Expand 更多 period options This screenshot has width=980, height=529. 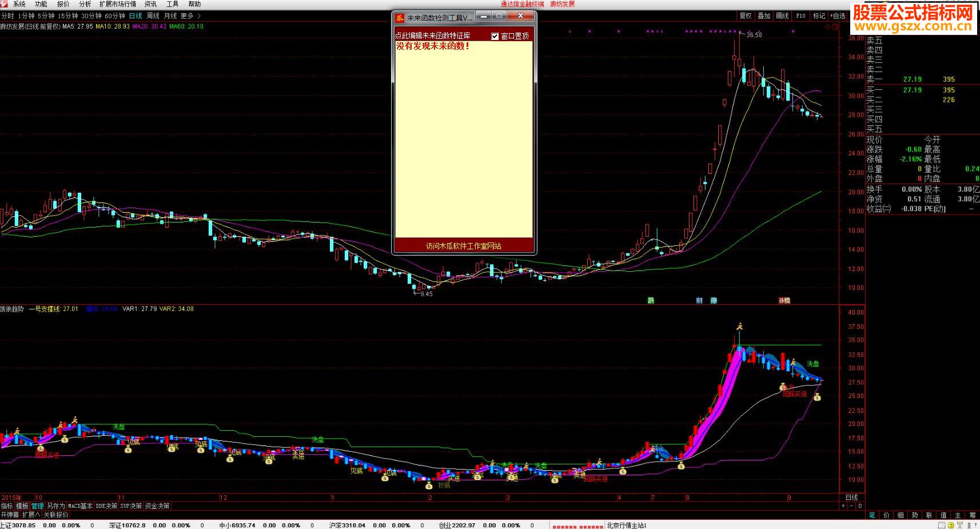[x=190, y=16]
